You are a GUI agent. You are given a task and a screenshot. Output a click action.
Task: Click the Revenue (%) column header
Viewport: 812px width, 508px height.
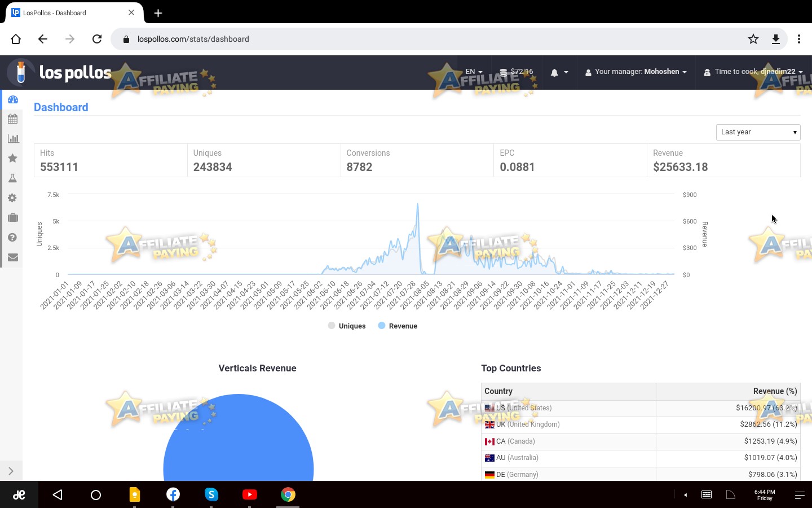[728, 391]
